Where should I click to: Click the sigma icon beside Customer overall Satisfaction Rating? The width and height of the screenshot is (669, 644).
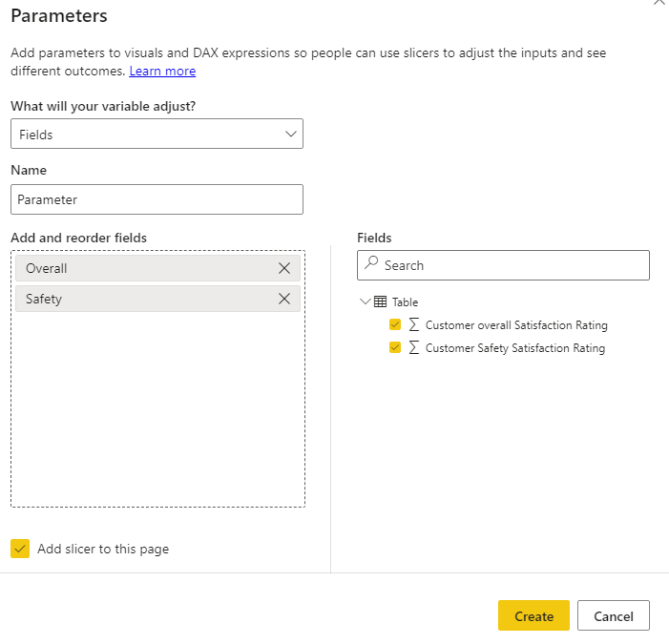click(414, 324)
